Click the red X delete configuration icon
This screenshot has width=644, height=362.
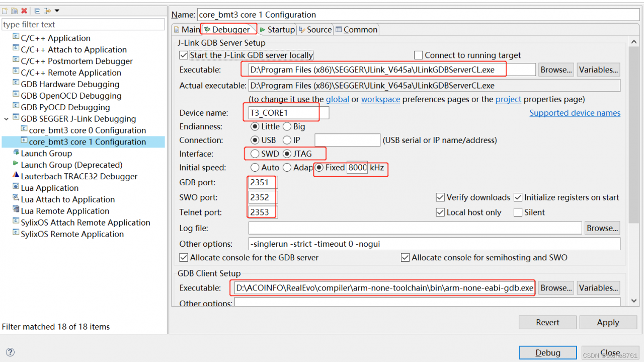pos(24,11)
